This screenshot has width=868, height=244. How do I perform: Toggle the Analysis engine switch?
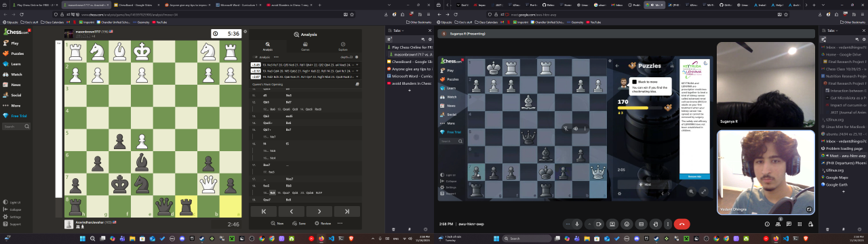[256, 57]
